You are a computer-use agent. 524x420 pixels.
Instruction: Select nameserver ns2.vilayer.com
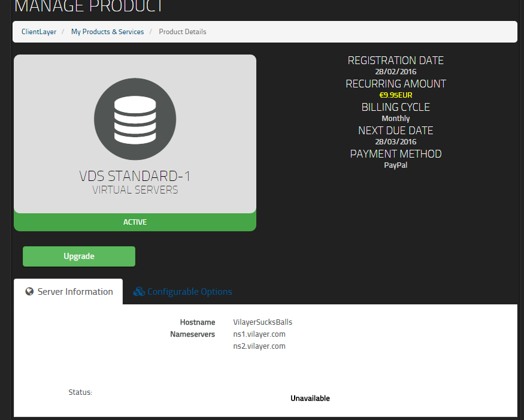pos(259,346)
